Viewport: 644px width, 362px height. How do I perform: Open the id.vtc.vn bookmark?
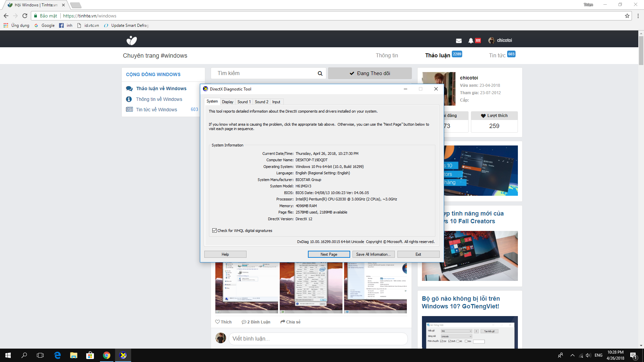pos(88,25)
